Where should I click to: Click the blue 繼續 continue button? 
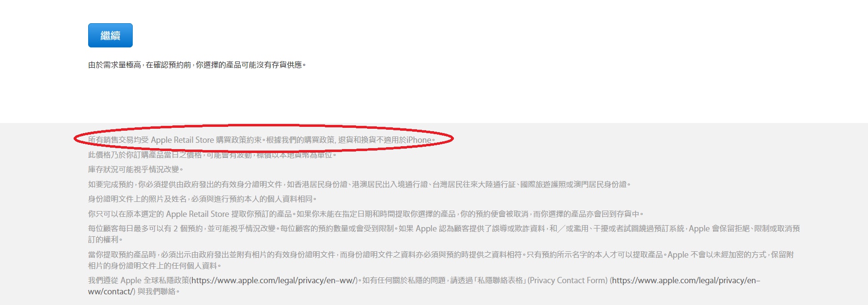[x=110, y=35]
